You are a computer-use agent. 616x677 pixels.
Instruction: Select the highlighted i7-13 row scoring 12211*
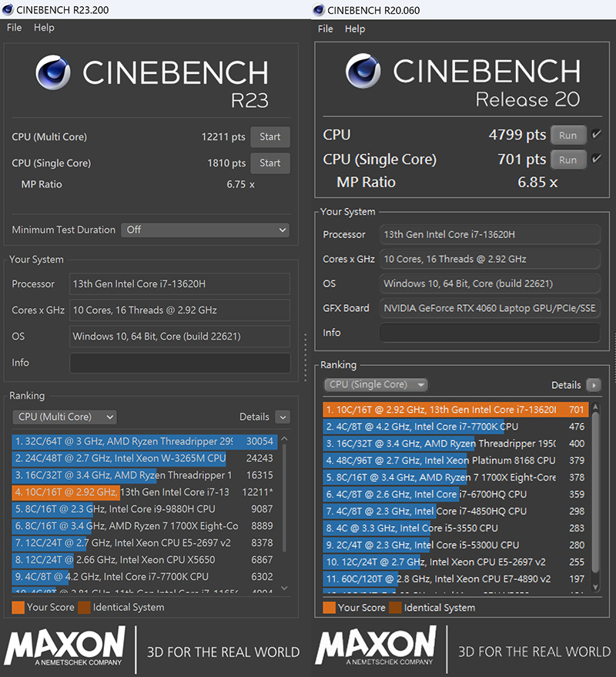(x=145, y=492)
